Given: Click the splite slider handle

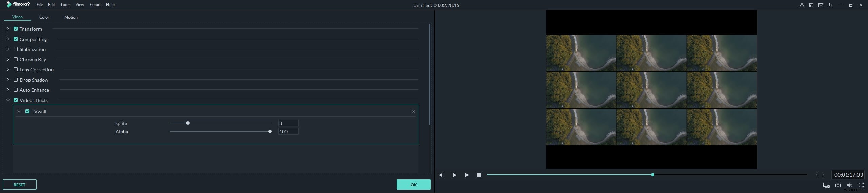Looking at the screenshot, I should click(x=188, y=123).
